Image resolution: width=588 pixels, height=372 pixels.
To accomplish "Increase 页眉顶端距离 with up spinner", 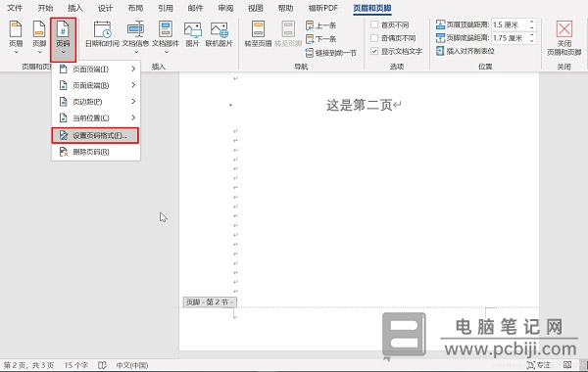I will (x=532, y=23).
